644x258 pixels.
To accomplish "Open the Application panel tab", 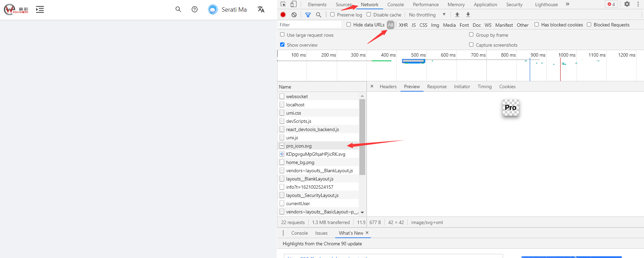I will tap(485, 4).
